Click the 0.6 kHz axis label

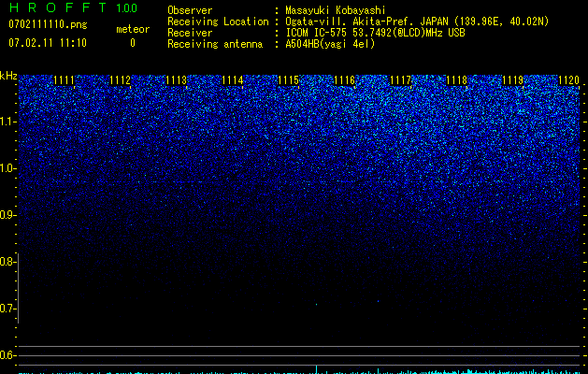point(7,355)
